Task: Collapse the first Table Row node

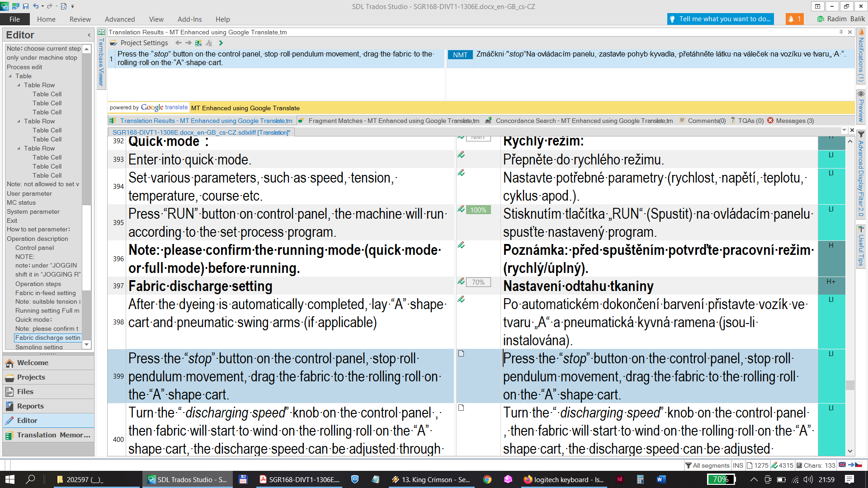Action: tap(19, 85)
